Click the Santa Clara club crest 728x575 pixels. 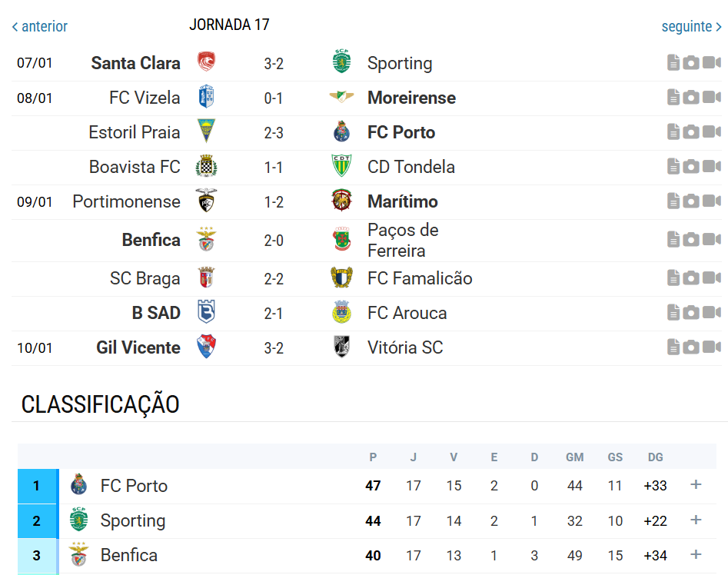click(x=205, y=63)
